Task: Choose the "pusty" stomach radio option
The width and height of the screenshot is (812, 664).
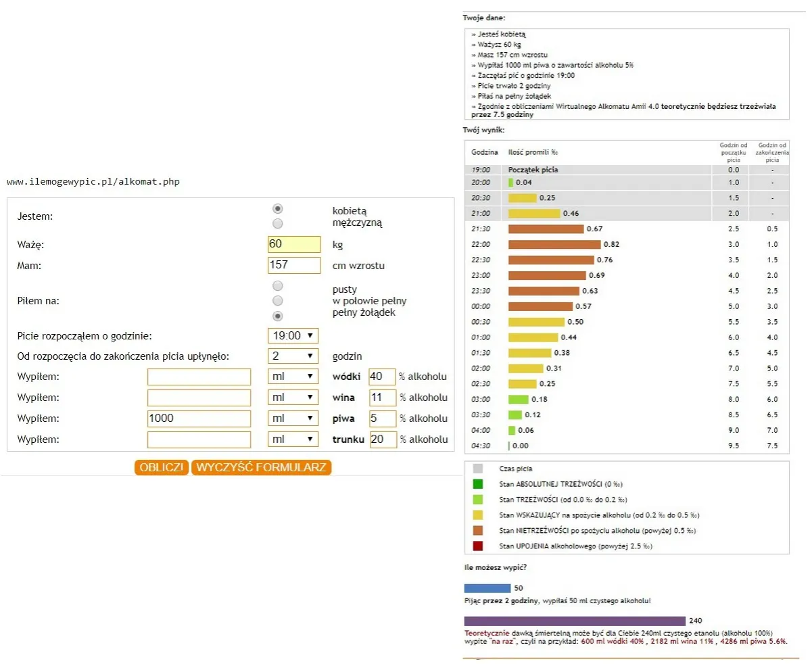Action: (278, 286)
